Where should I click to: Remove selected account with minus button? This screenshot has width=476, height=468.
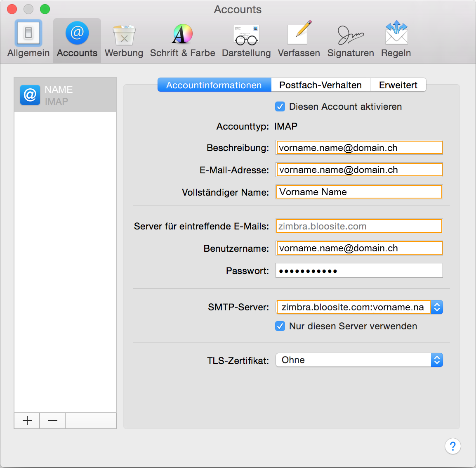53,421
